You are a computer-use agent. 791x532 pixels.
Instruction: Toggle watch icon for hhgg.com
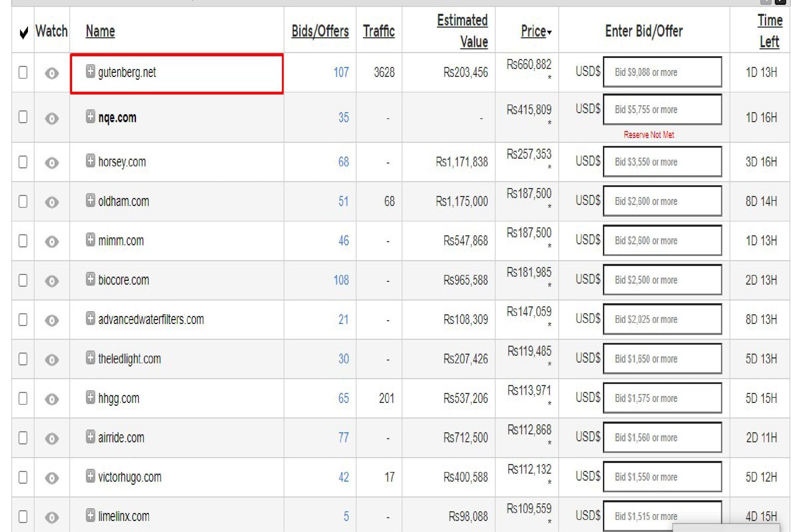coord(51,398)
